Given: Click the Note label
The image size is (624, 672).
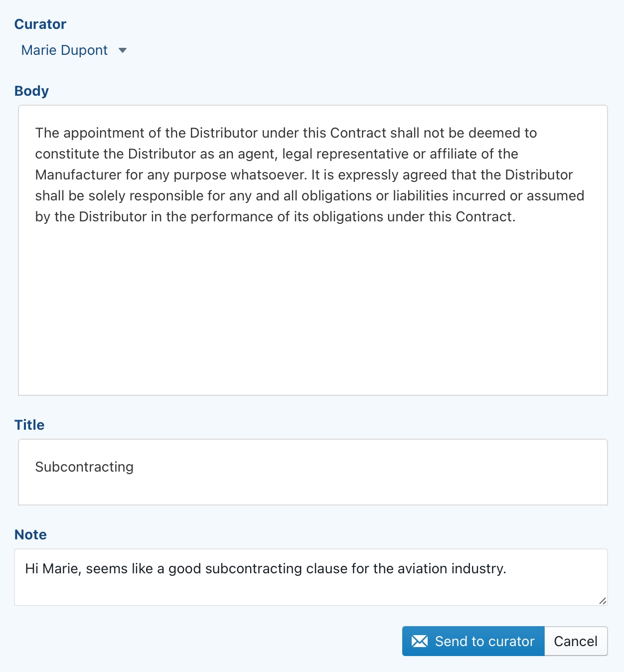Looking at the screenshot, I should 30,534.
